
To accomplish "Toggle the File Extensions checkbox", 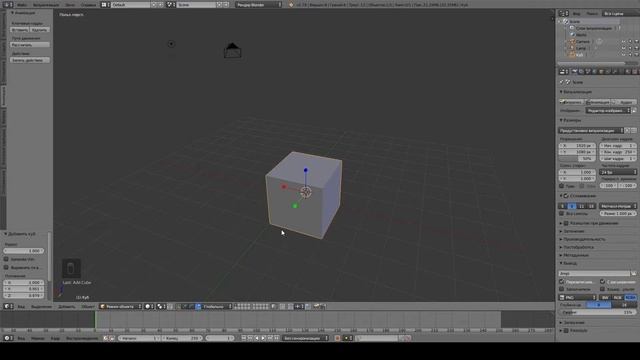I will click(x=602, y=282).
